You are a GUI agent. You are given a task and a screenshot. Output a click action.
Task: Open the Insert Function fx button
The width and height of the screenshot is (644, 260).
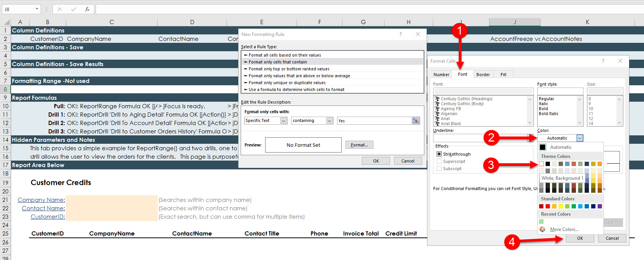pyautogui.click(x=87, y=9)
